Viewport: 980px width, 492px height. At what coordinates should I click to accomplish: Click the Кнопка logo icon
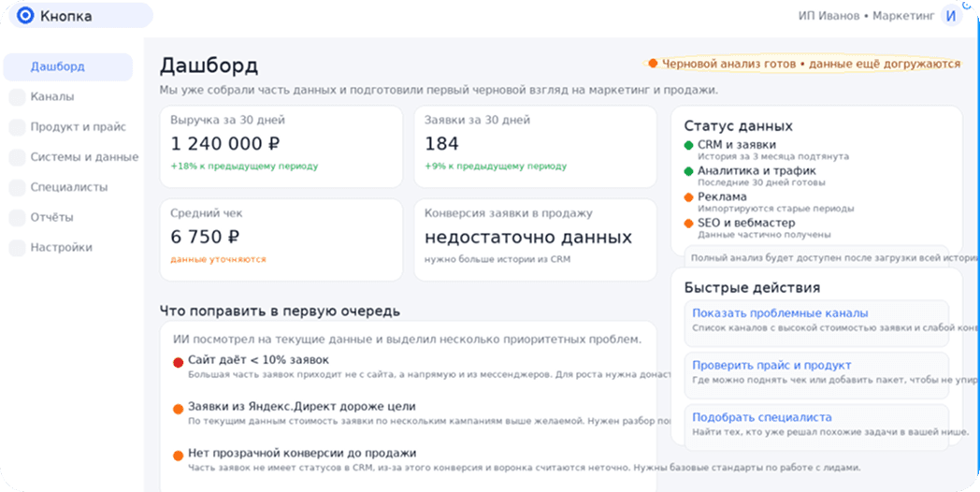25,16
